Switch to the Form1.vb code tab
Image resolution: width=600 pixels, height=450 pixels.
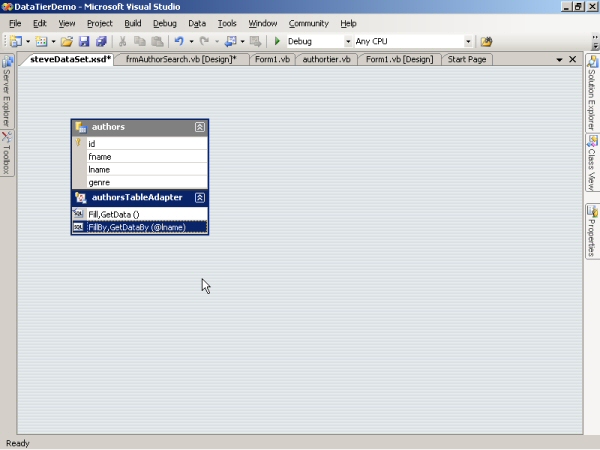[272, 59]
